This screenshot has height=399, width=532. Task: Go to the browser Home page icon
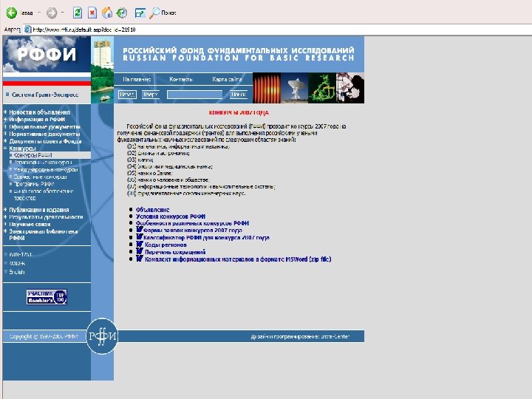tap(107, 13)
